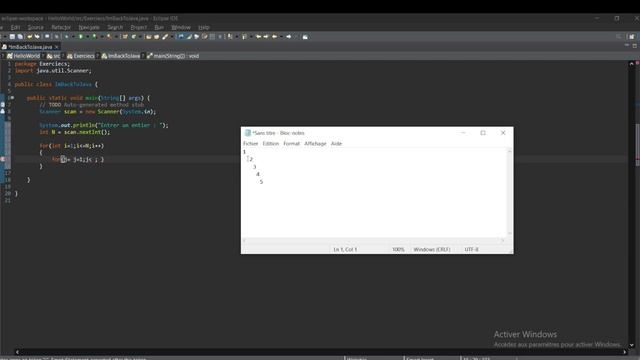This screenshot has width=640, height=360.
Task: Maximize the editor area icon
Action: [635, 46]
